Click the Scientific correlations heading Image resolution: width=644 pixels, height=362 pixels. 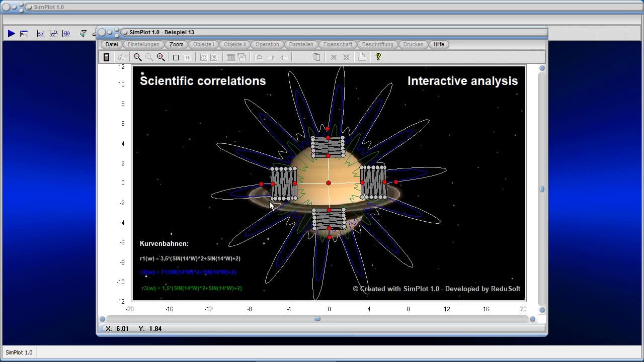click(203, 81)
